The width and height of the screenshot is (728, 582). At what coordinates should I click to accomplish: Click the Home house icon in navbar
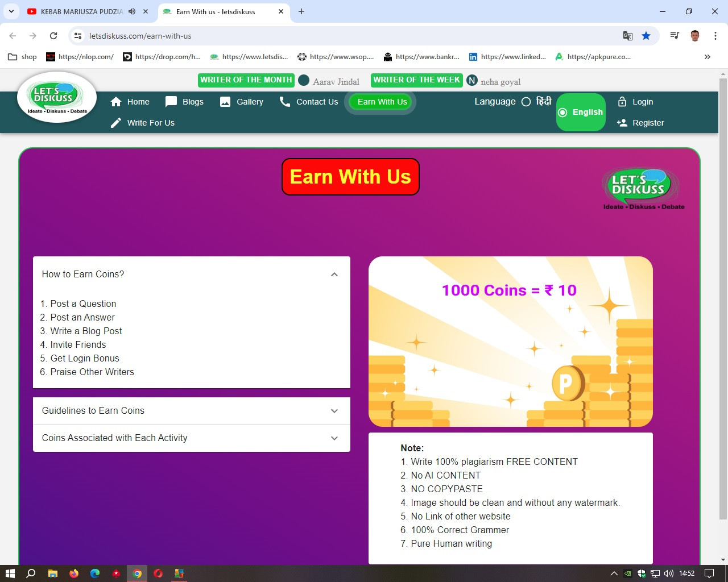coord(116,102)
